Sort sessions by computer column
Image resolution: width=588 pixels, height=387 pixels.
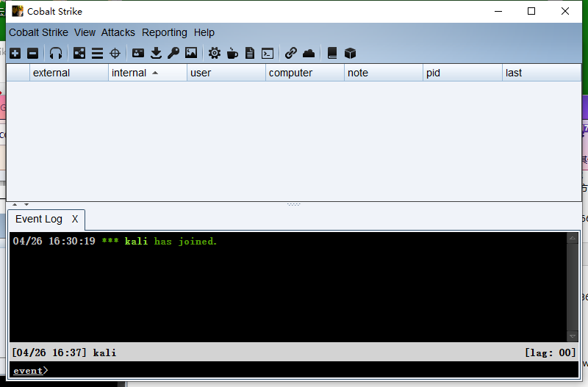pyautogui.click(x=305, y=73)
